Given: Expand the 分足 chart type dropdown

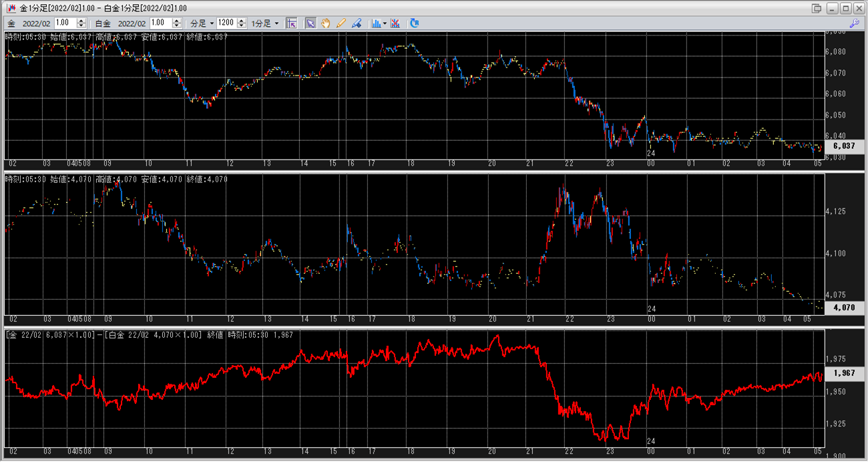Looking at the screenshot, I should point(204,23).
